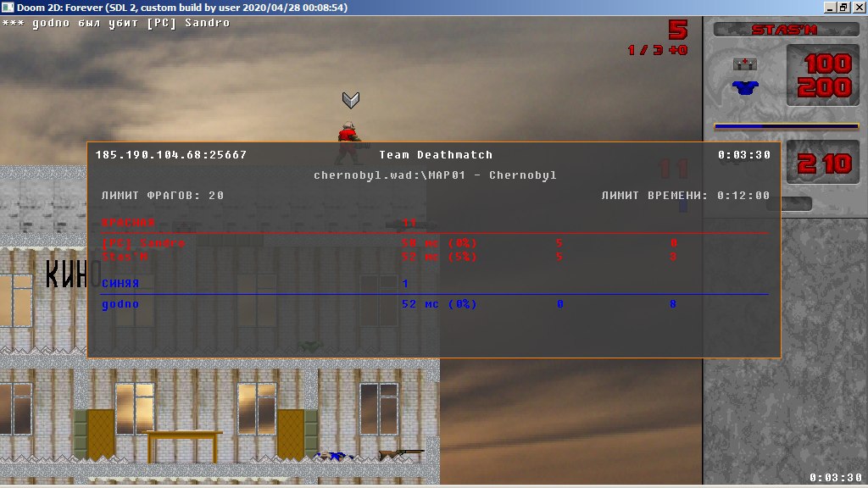The height and width of the screenshot is (488, 868).
Task: Click the kill message about godno
Action: 115,23
